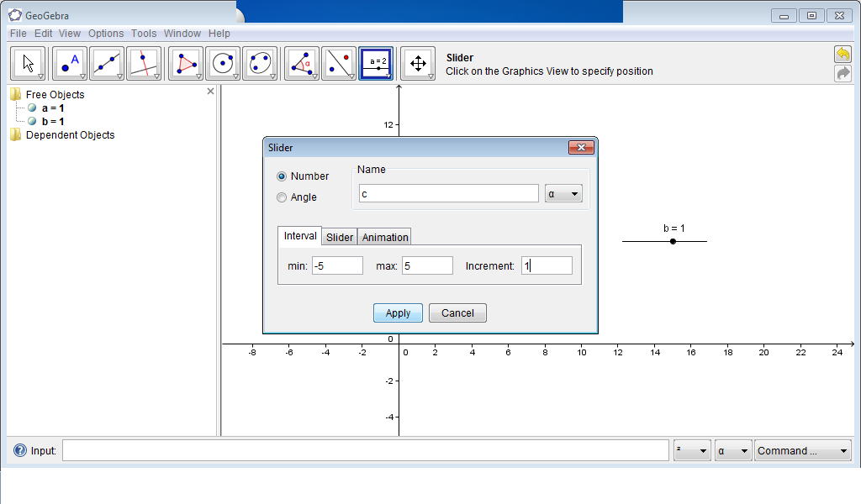Choose the Angle radio option

282,197
